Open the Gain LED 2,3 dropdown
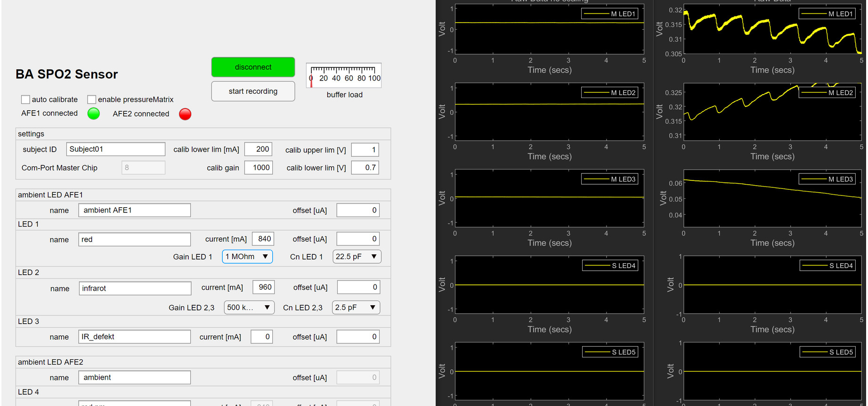Viewport: 868px width, 406px height. [x=249, y=308]
